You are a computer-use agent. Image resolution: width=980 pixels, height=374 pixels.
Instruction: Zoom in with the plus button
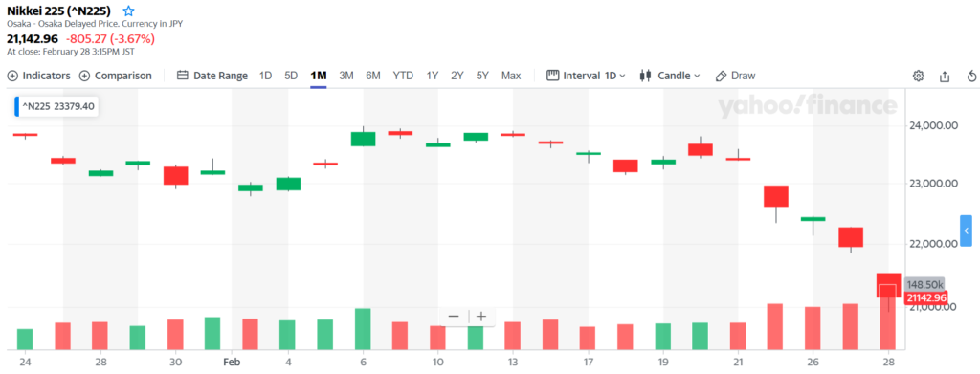click(481, 317)
